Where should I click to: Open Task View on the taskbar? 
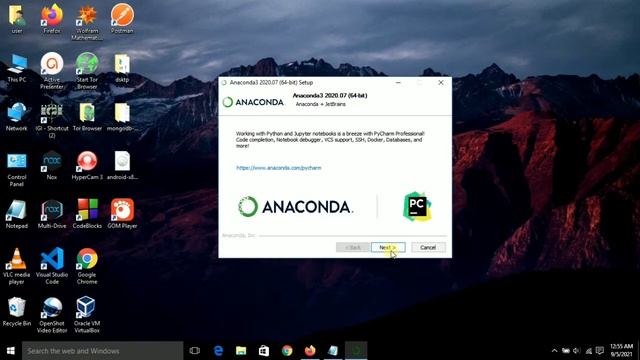pyautogui.click(x=195, y=351)
